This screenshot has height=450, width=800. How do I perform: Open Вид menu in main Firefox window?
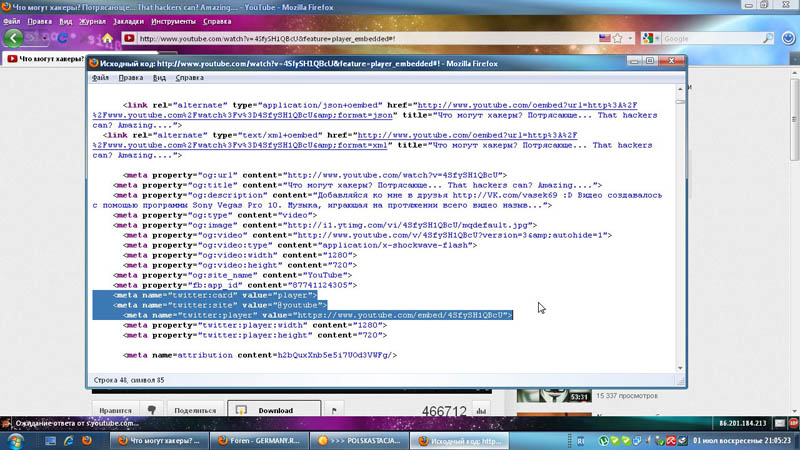tap(65, 21)
